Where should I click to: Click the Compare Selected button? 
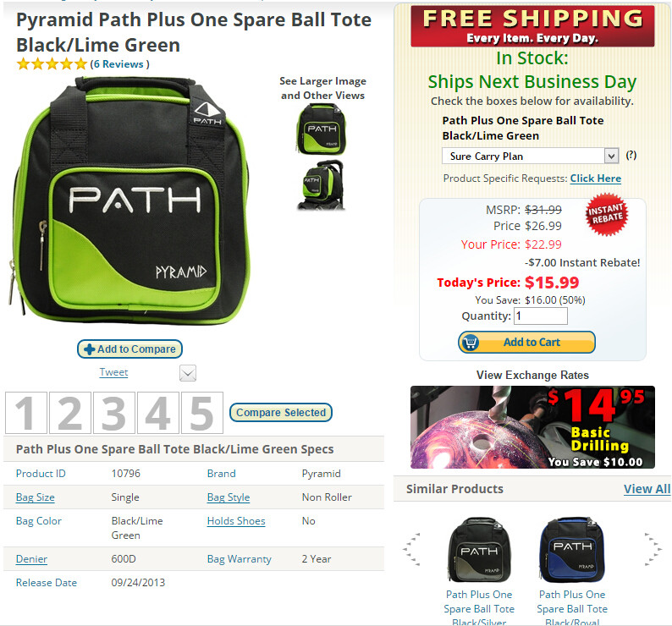[281, 412]
